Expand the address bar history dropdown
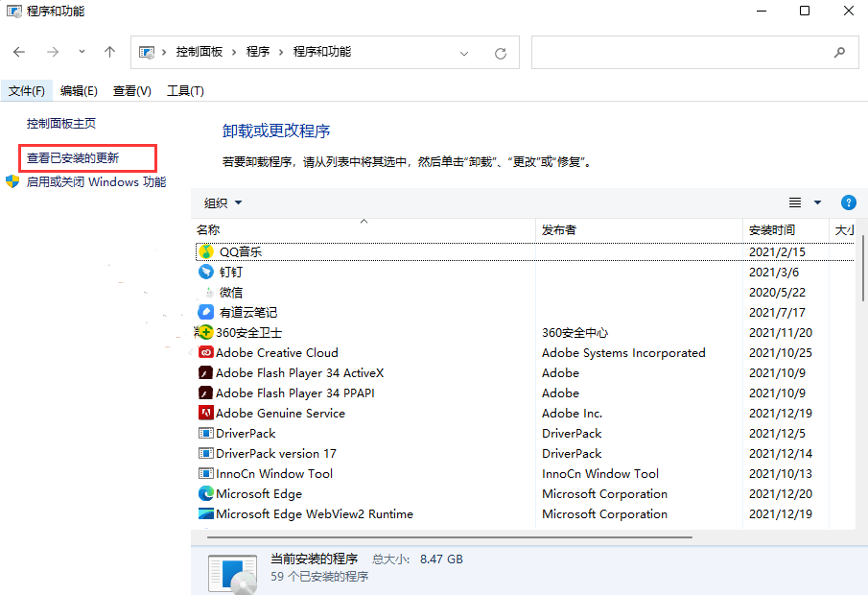Viewport: 868px width, 595px height. tap(464, 53)
